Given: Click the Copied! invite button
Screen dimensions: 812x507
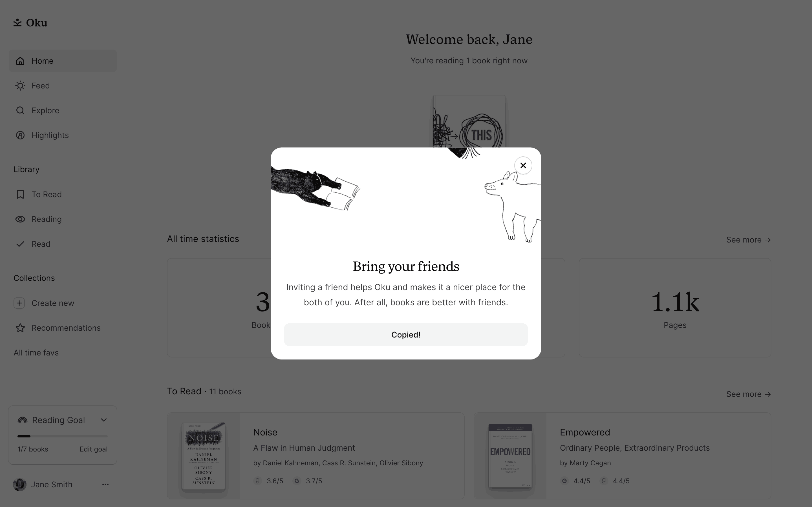Looking at the screenshot, I should [x=406, y=334].
